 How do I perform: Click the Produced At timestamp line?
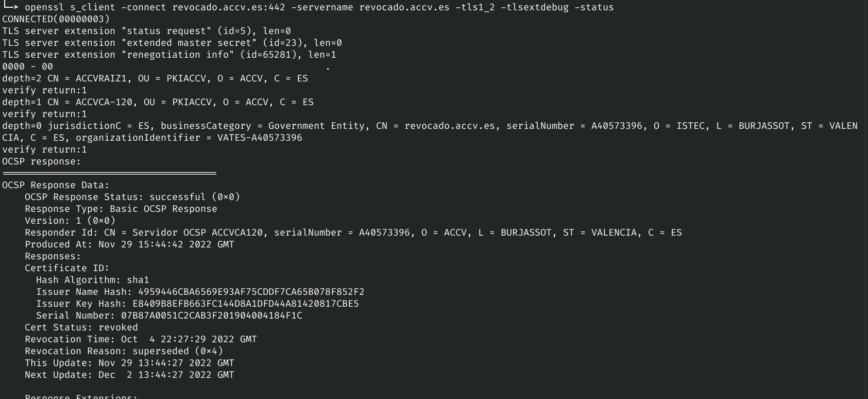coord(129,244)
